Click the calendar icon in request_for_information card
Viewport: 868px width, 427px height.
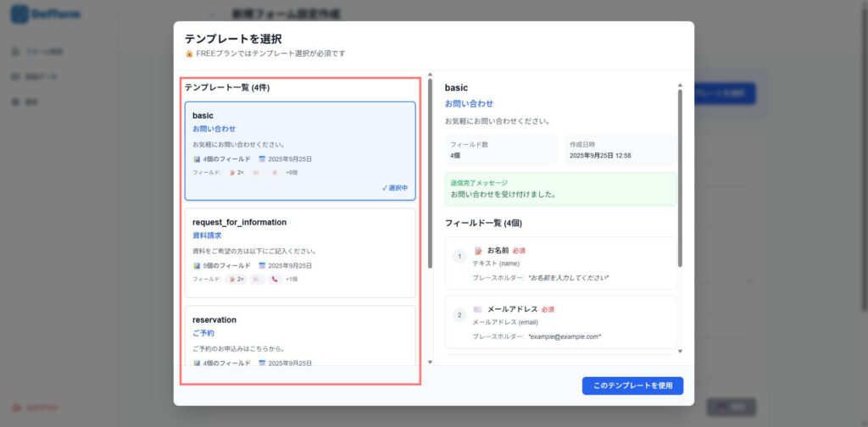point(262,265)
